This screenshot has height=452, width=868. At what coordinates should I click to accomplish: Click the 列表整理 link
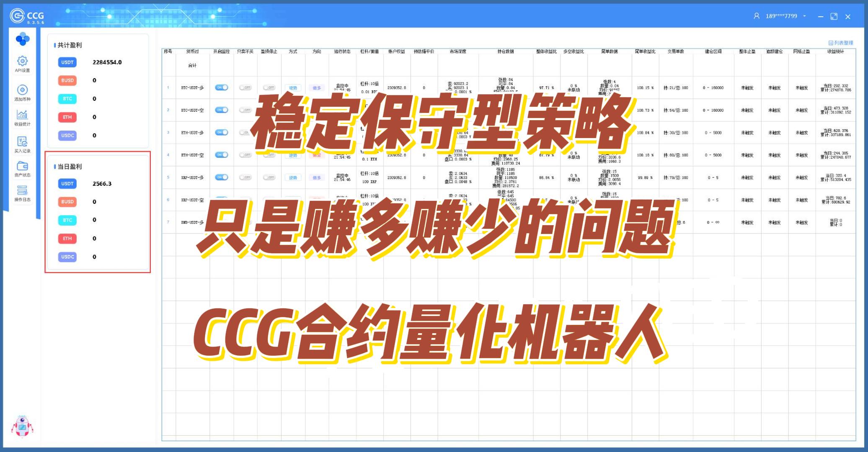coord(840,43)
